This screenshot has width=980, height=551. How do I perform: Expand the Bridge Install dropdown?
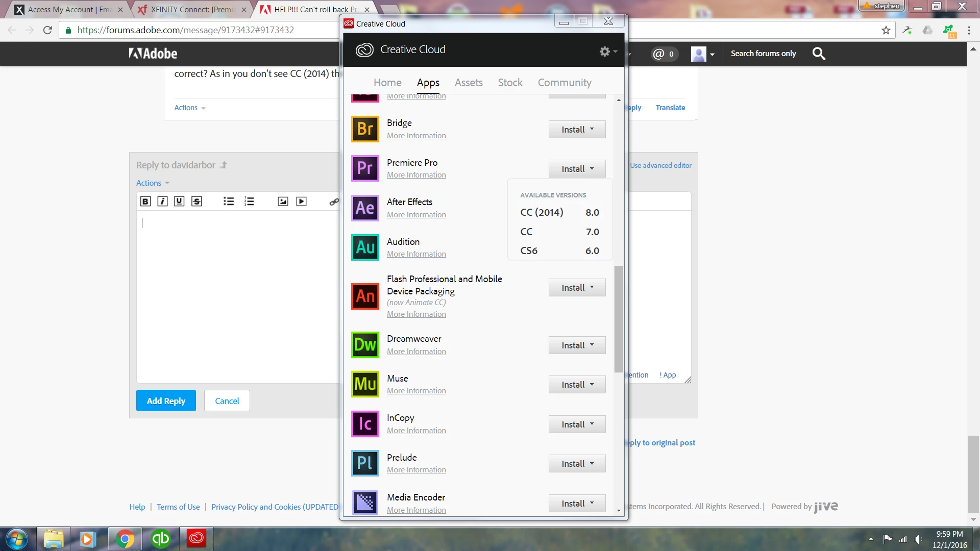[x=592, y=129]
